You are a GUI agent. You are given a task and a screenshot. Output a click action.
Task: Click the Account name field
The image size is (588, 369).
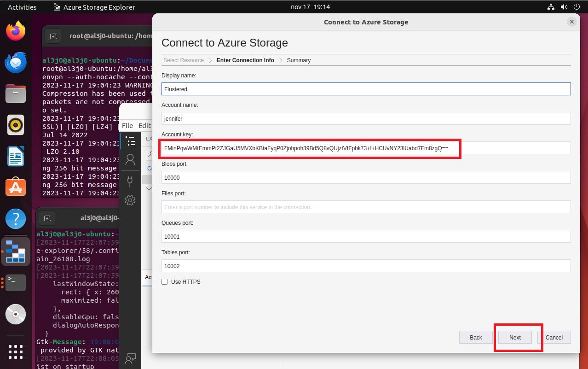366,118
